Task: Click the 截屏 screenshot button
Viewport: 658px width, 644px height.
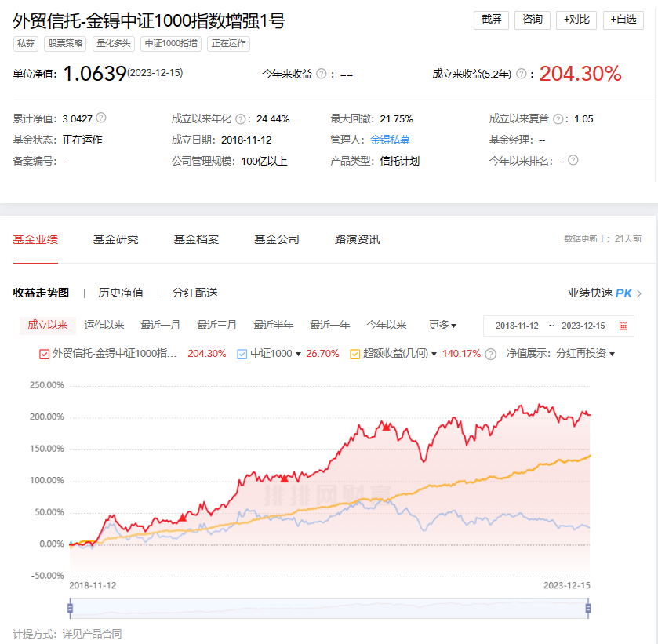Action: 491,20
